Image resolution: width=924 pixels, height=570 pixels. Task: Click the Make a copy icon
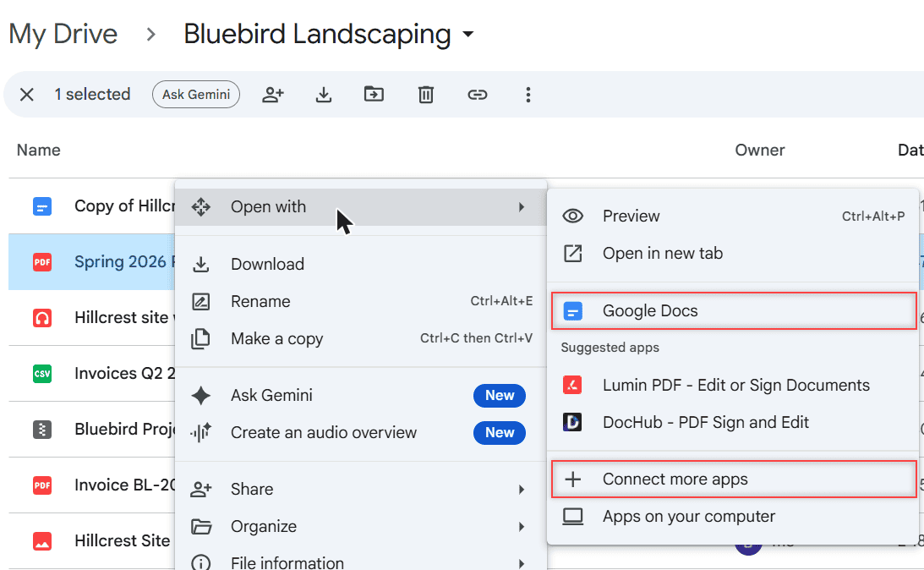click(x=200, y=339)
